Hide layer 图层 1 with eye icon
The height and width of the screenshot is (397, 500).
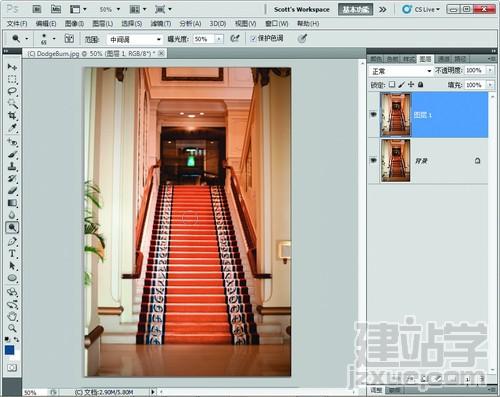[373, 115]
